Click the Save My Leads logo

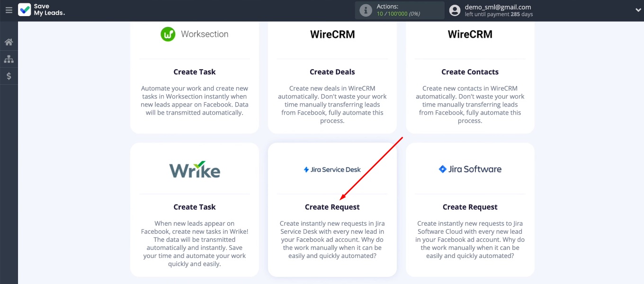click(x=41, y=10)
